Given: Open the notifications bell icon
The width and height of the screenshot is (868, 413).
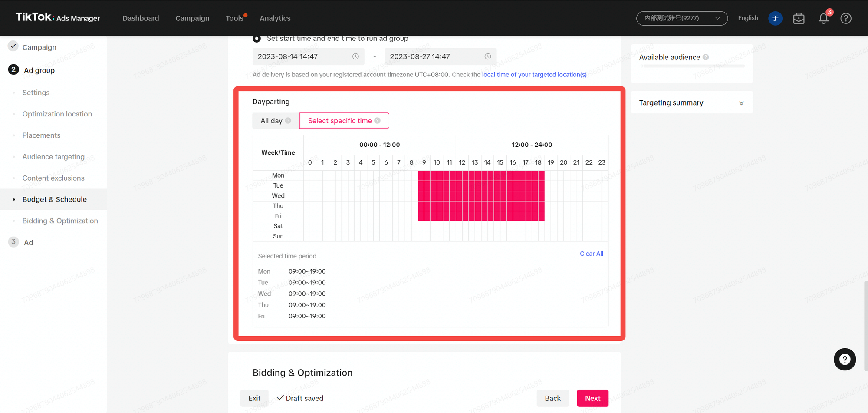Looking at the screenshot, I should [823, 18].
